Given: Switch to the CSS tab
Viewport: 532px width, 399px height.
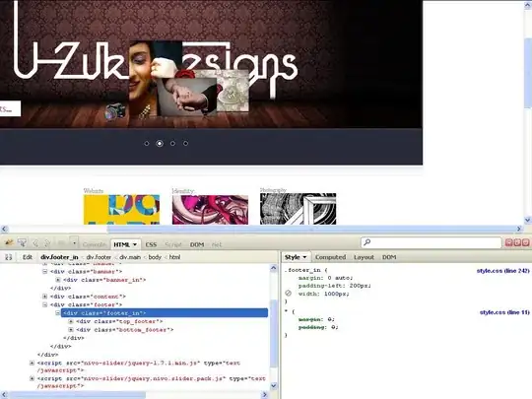Looking at the screenshot, I should point(151,244).
